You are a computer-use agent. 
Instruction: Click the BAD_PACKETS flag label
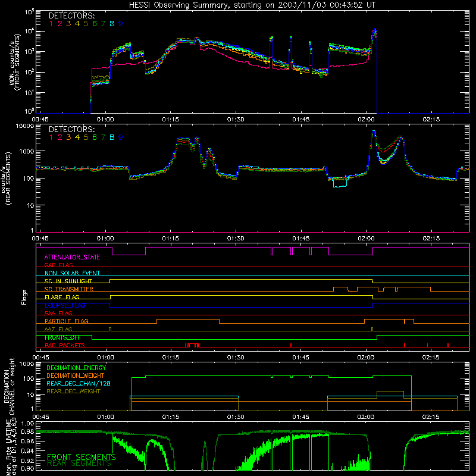tap(65, 345)
